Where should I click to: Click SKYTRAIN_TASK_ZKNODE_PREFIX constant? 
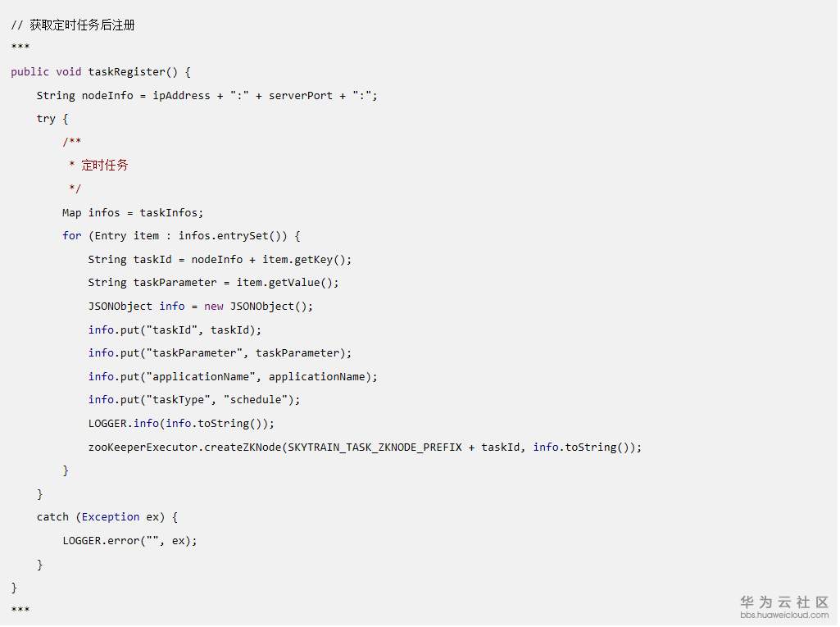click(x=375, y=448)
